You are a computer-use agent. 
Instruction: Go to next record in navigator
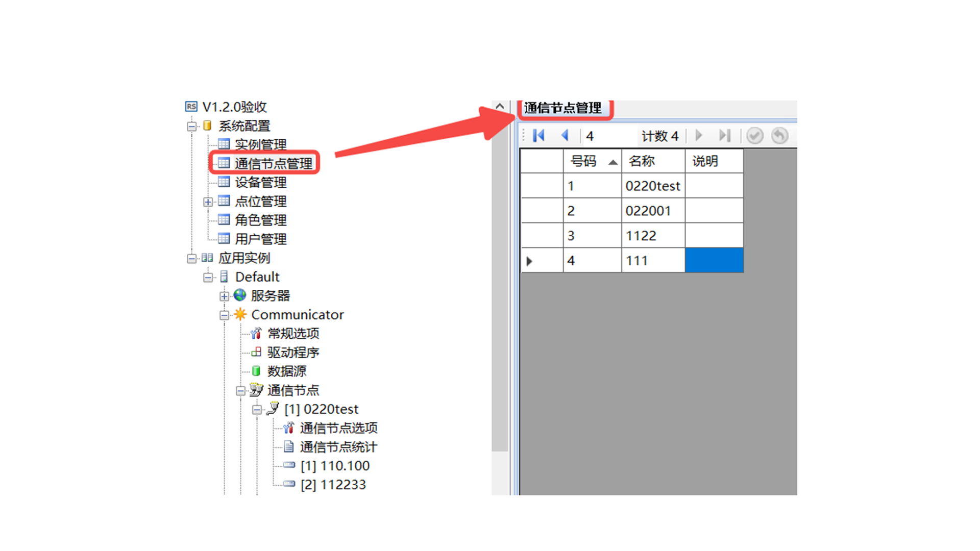pos(699,136)
